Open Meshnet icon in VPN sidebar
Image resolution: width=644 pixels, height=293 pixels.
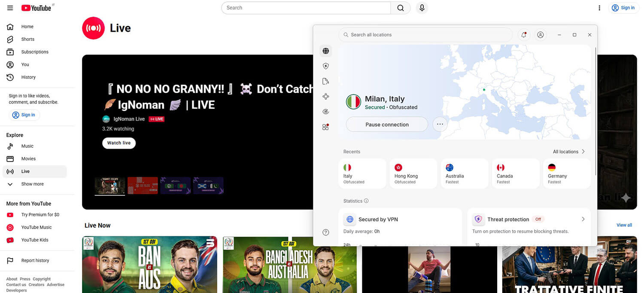point(326,97)
